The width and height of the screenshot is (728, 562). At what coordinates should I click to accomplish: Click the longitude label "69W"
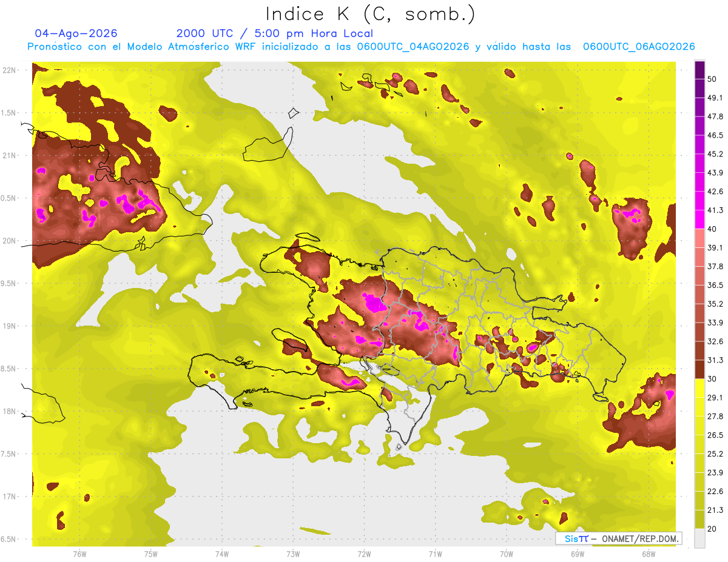(x=577, y=554)
